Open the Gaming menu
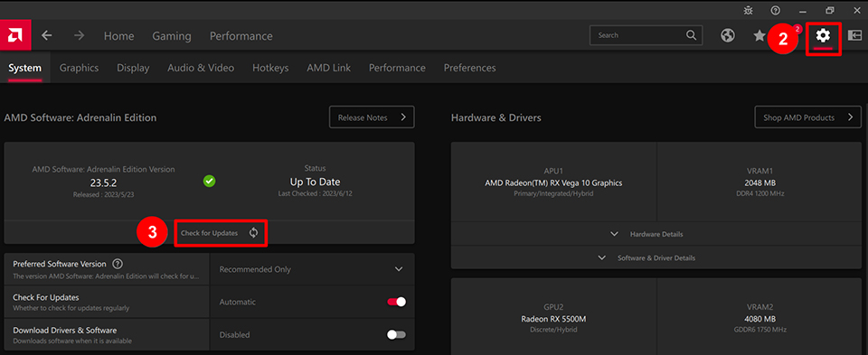The height and width of the screenshot is (355, 868). pyautogui.click(x=172, y=36)
